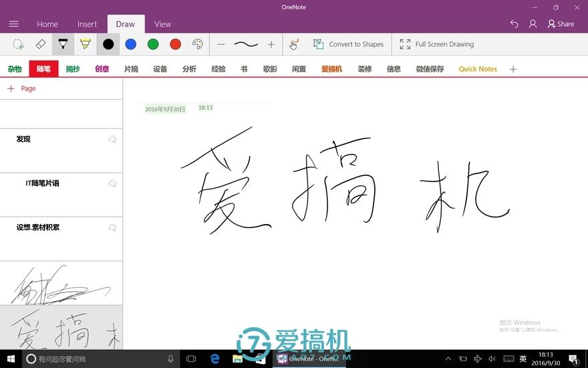This screenshot has height=368, width=588.
Task: Pick the red ink color
Action: 175,44
